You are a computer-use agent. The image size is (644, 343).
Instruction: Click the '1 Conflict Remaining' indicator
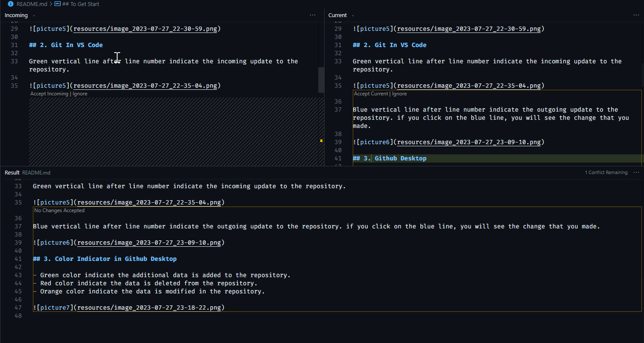click(606, 172)
